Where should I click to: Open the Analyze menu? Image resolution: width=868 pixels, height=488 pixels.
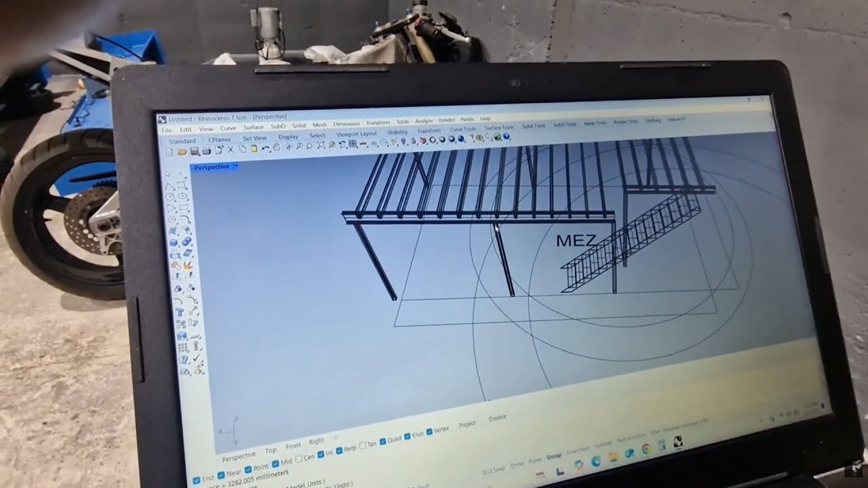(424, 121)
